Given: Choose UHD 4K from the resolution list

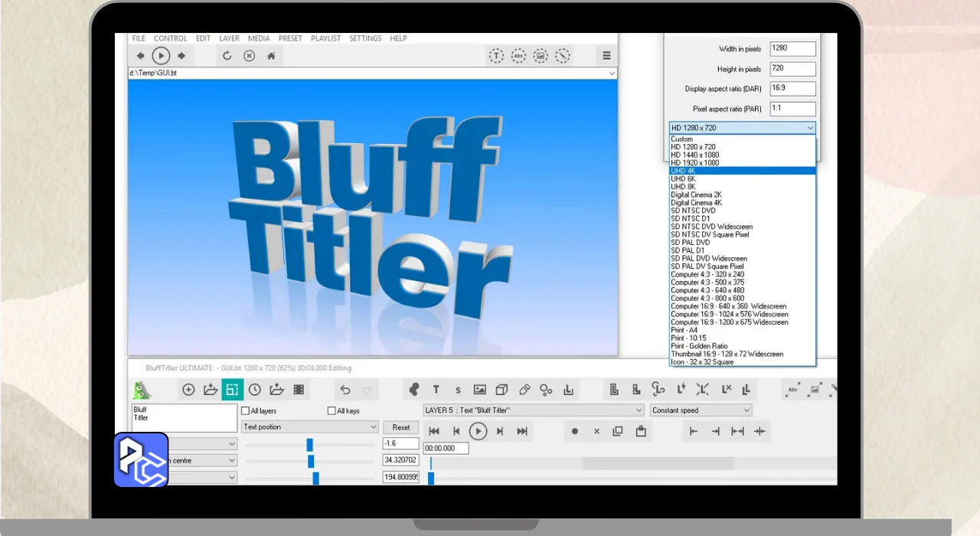Looking at the screenshot, I should [742, 171].
